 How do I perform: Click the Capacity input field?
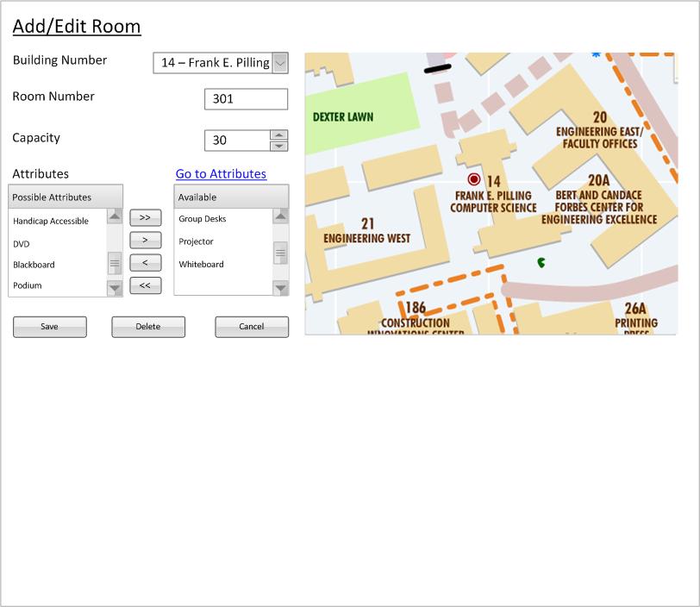point(238,141)
